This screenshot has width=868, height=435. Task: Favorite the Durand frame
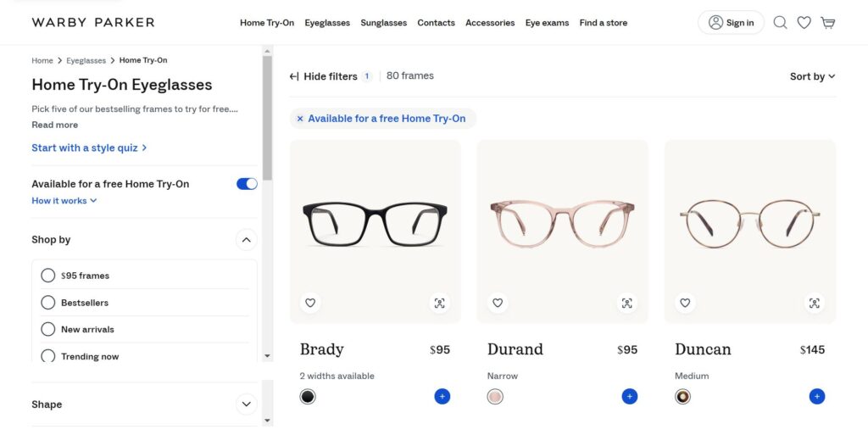(498, 303)
